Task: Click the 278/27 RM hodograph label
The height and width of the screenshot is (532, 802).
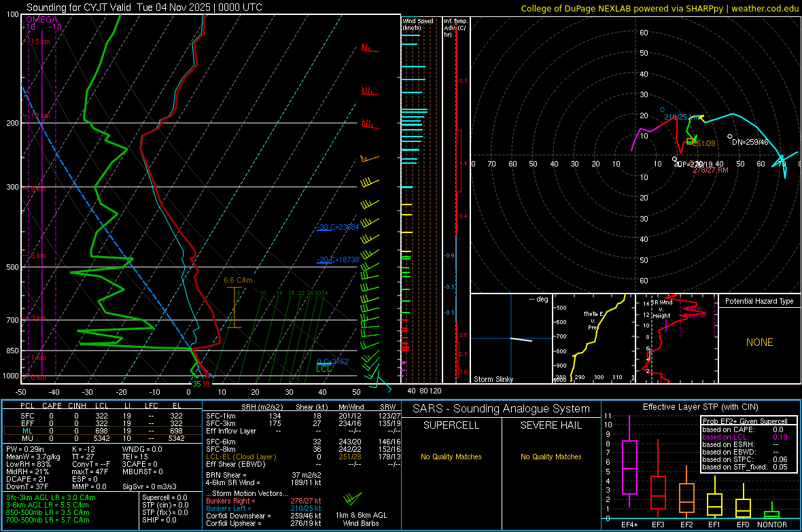Action: click(x=710, y=170)
